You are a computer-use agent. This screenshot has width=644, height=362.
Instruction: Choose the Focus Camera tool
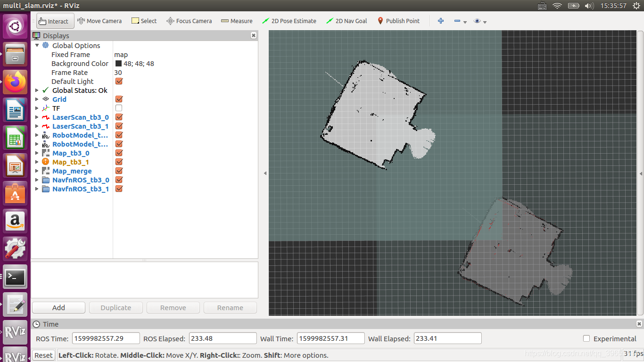189,21
